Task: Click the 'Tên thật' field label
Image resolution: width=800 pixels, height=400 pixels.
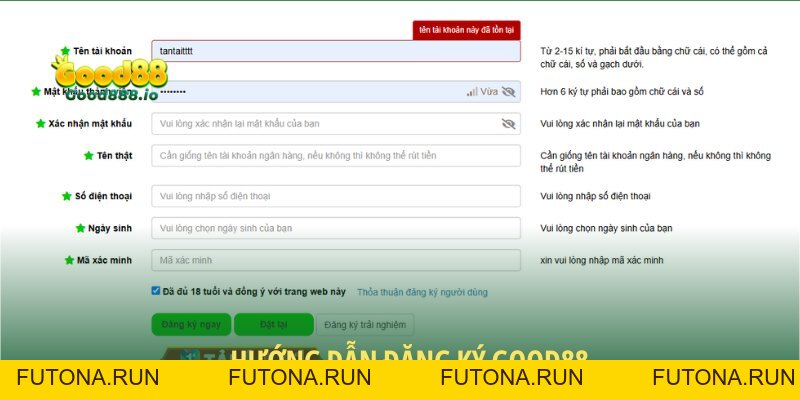Action: [115, 156]
